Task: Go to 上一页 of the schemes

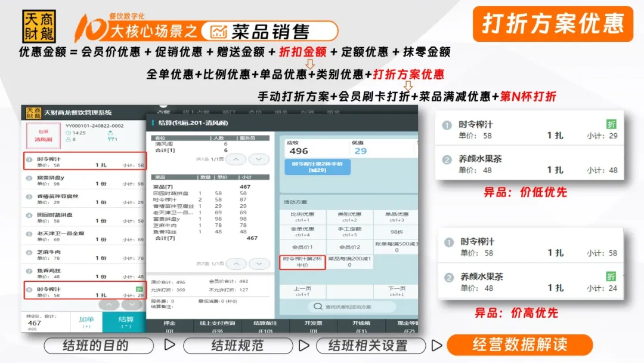Action: (302, 291)
